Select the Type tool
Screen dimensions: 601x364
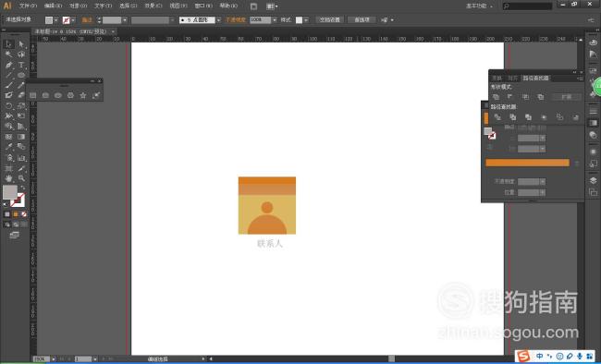coord(21,66)
